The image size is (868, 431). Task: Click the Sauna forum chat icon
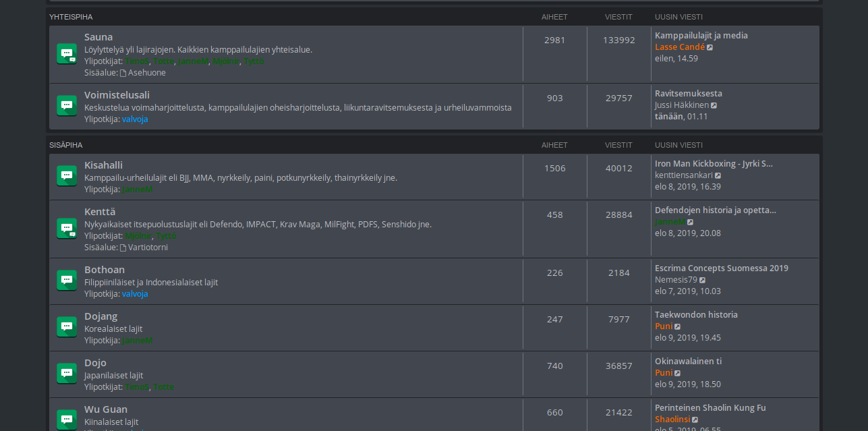67,54
